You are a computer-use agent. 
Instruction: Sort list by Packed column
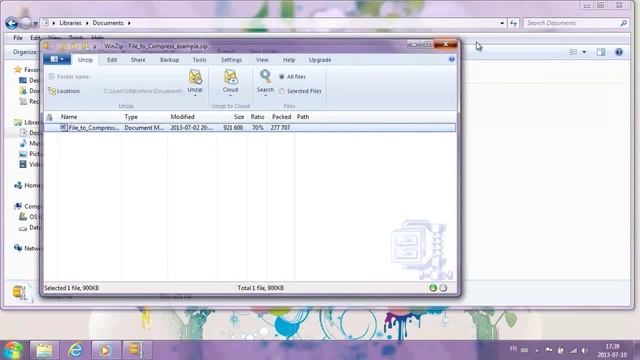pos(281,117)
